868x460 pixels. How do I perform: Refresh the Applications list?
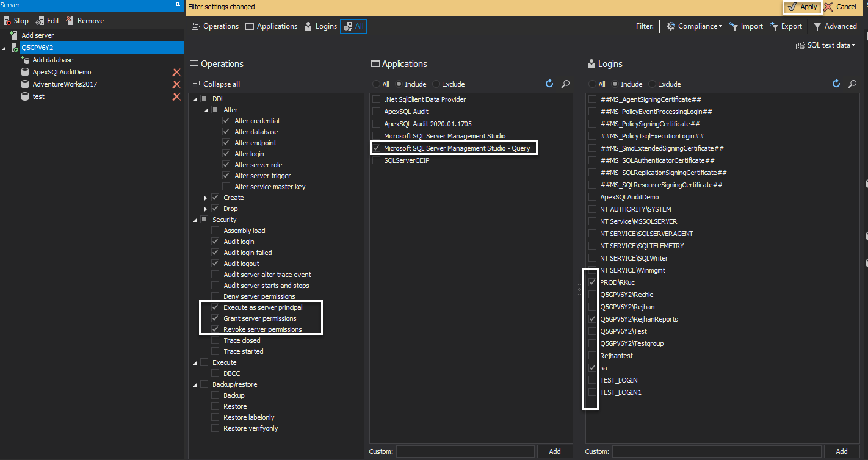[549, 84]
